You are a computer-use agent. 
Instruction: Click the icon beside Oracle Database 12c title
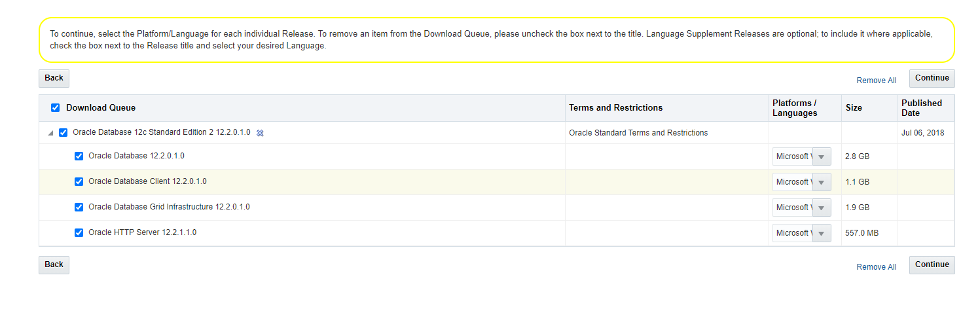pyautogui.click(x=260, y=133)
